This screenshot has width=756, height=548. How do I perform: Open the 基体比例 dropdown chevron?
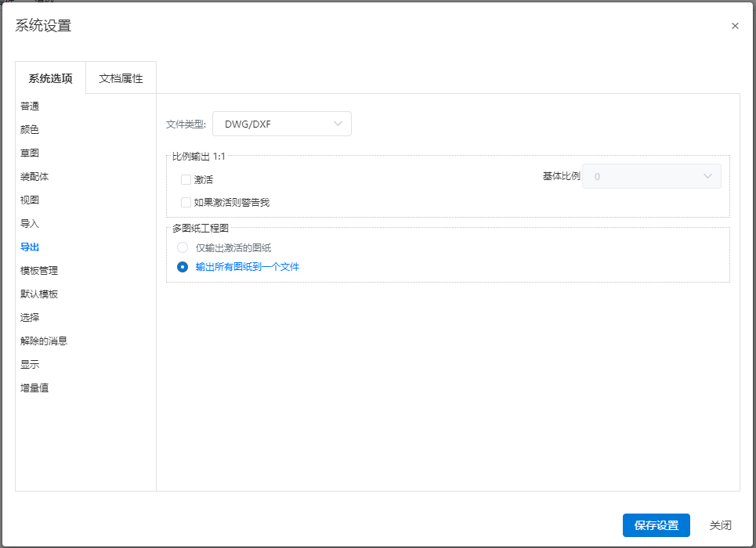click(707, 176)
